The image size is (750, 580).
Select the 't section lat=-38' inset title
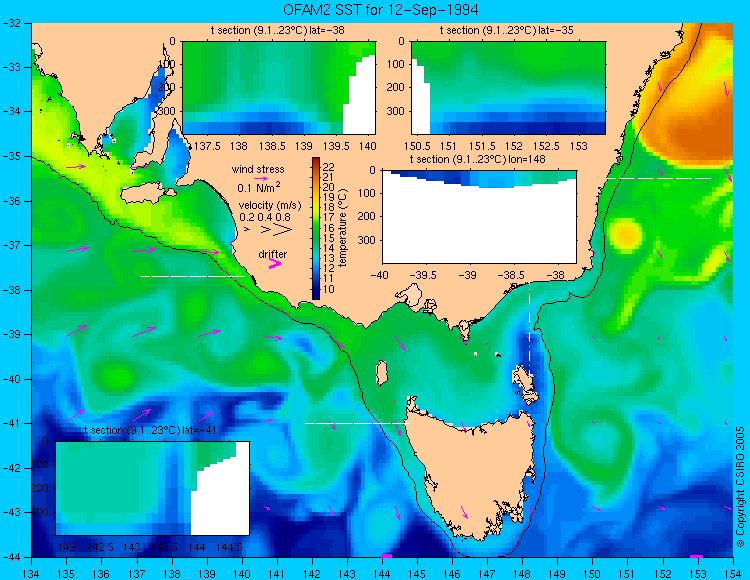[277, 30]
